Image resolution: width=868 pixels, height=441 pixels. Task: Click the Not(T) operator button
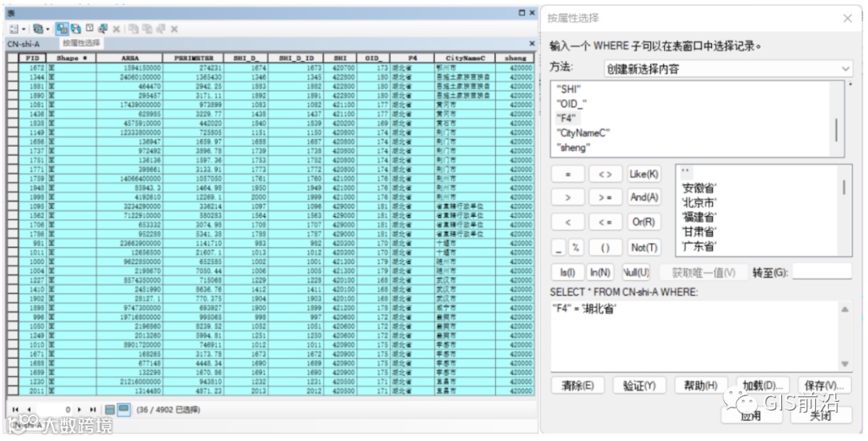click(x=644, y=247)
